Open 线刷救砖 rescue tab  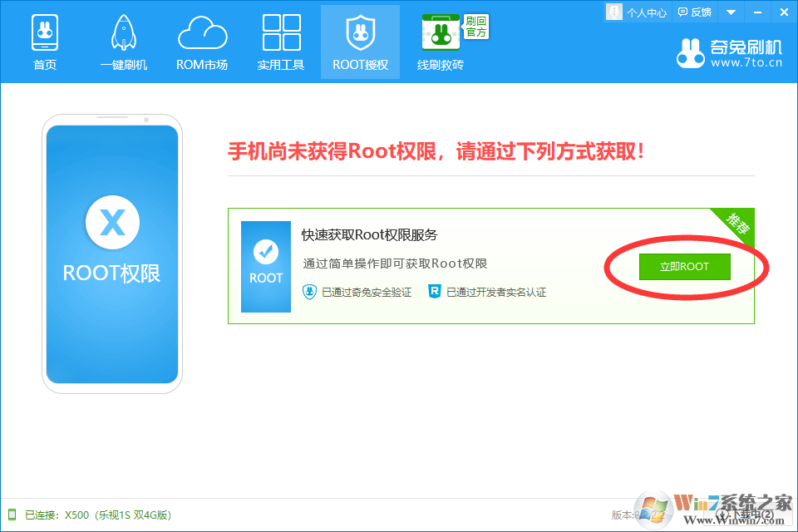pos(441,42)
